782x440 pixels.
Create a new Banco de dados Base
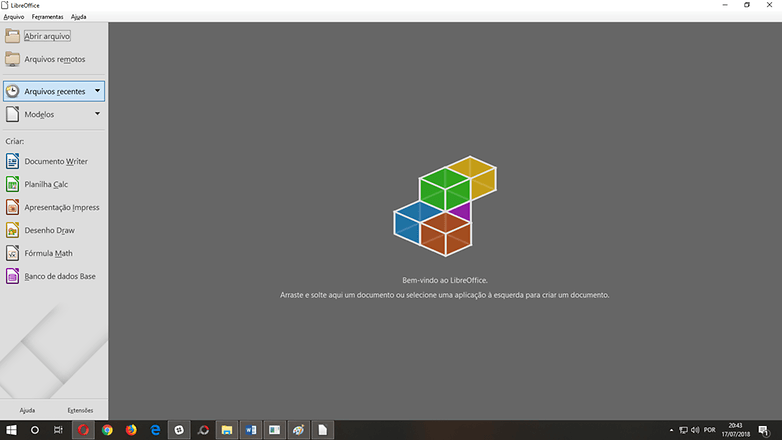tap(50, 276)
